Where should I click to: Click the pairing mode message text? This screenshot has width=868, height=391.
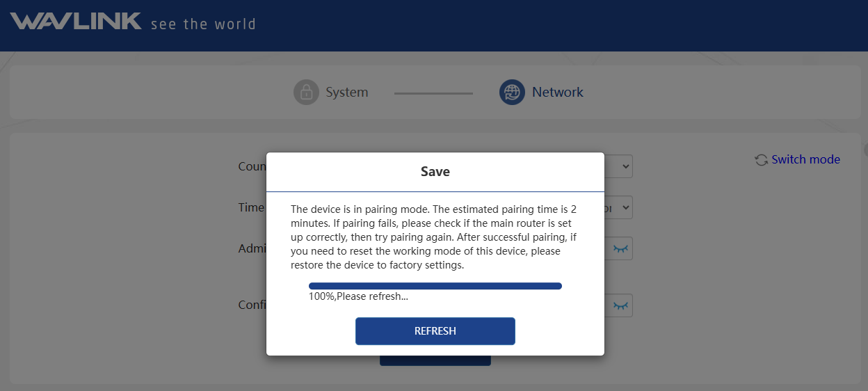pyautogui.click(x=433, y=237)
